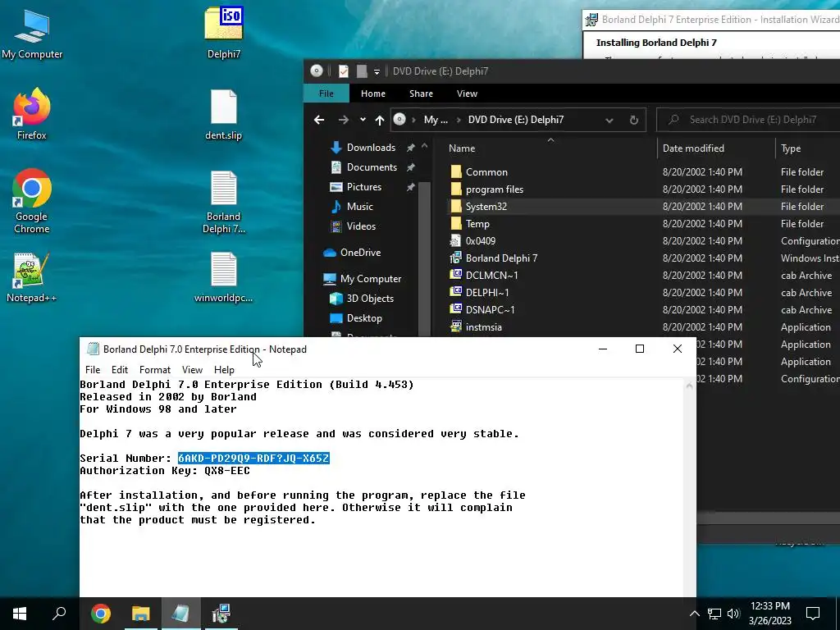The image size is (840, 630).
Task: Select 3D Objects in the navigation pane
Action: (x=370, y=299)
